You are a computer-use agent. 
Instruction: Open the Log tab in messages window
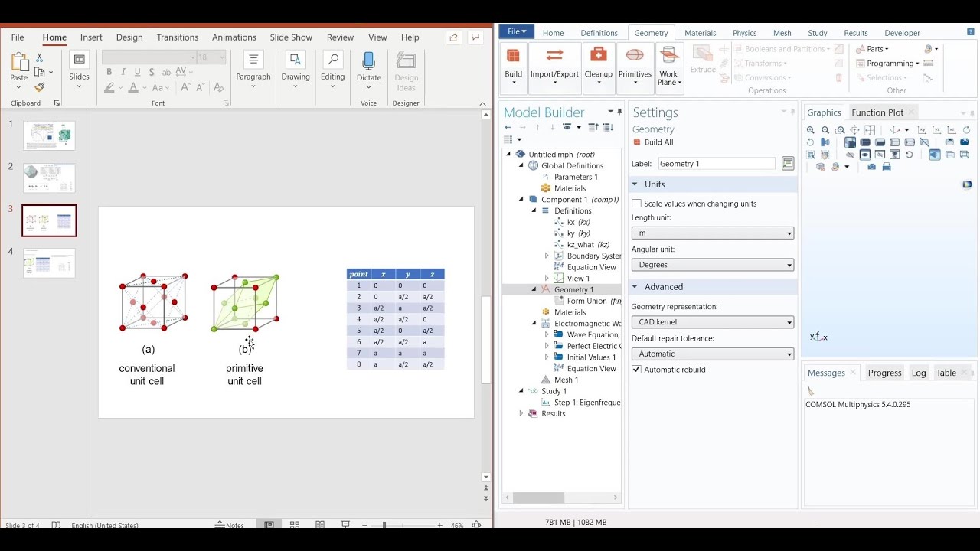pos(919,373)
